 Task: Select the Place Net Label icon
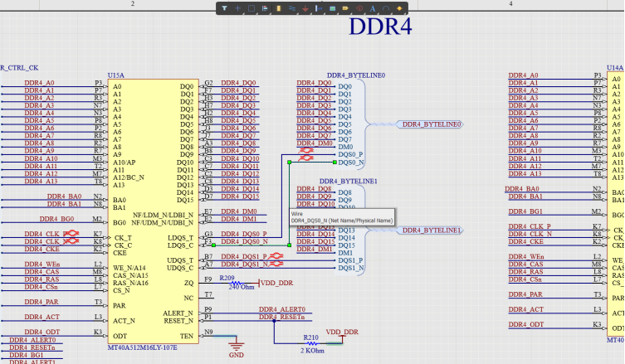[319, 8]
